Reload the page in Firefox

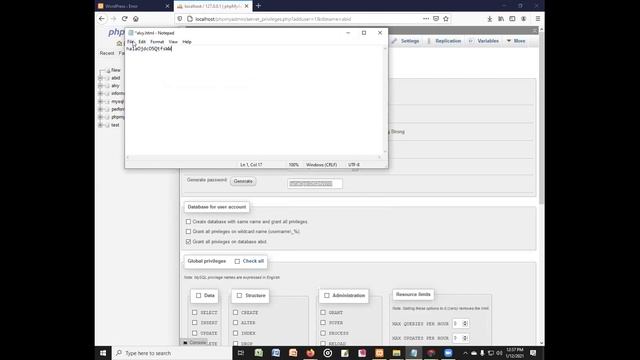coord(124,19)
